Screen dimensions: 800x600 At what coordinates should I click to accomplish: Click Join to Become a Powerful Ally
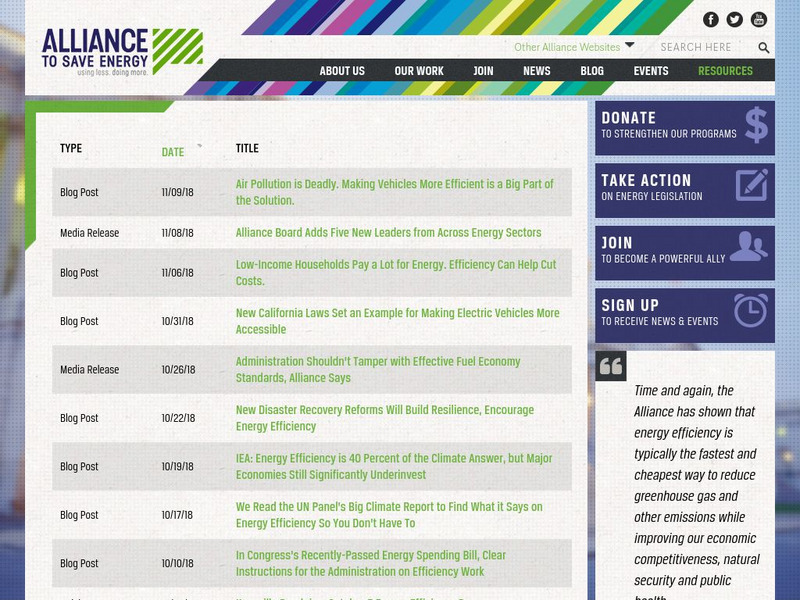(x=685, y=253)
